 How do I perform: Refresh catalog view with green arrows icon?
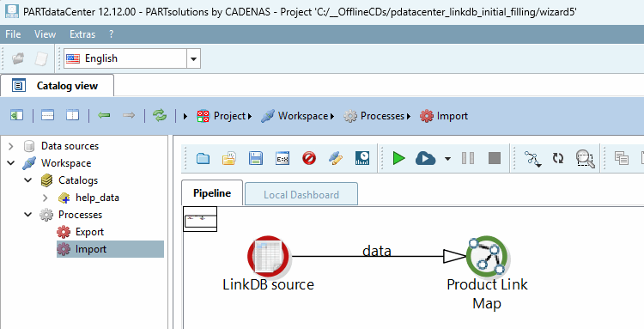click(160, 116)
